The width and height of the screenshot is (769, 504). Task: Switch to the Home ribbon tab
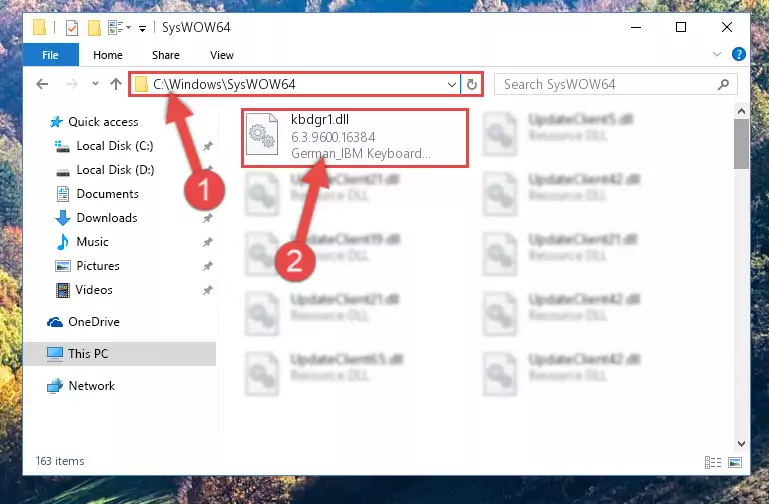pos(108,55)
